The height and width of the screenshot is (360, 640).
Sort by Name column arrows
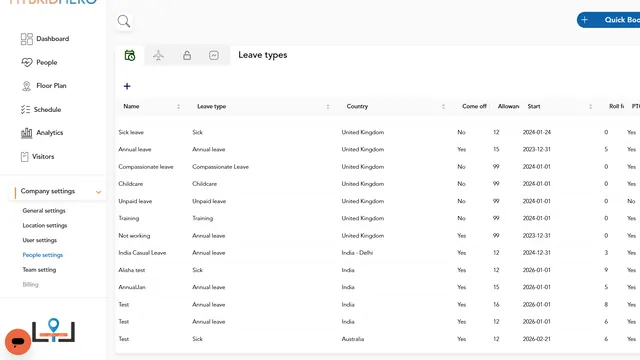(x=178, y=107)
